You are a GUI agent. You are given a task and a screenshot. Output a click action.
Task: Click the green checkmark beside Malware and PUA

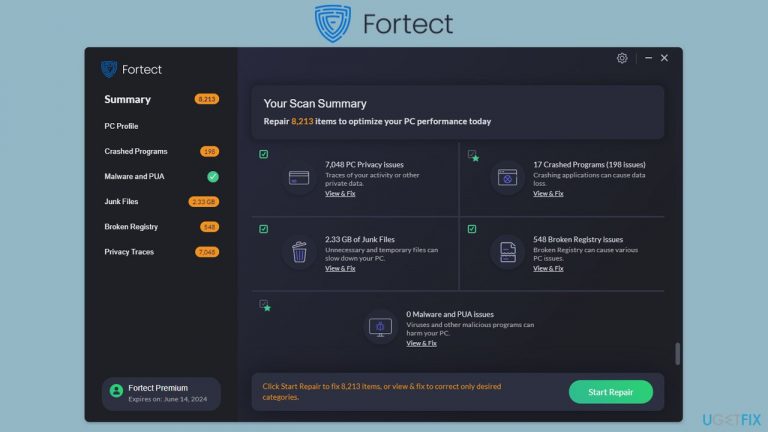(213, 176)
